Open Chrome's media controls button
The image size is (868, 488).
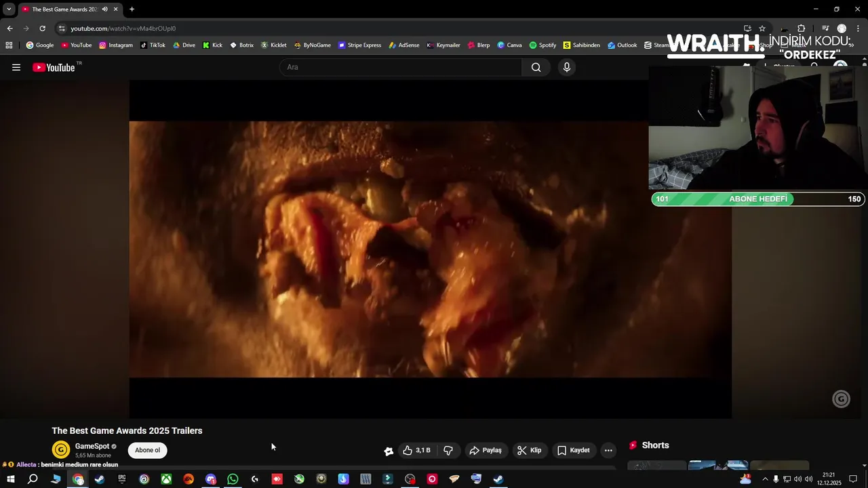[x=825, y=28]
